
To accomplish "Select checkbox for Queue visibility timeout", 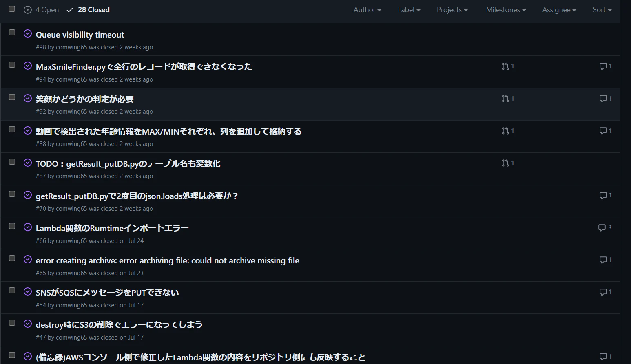I will [x=12, y=32].
